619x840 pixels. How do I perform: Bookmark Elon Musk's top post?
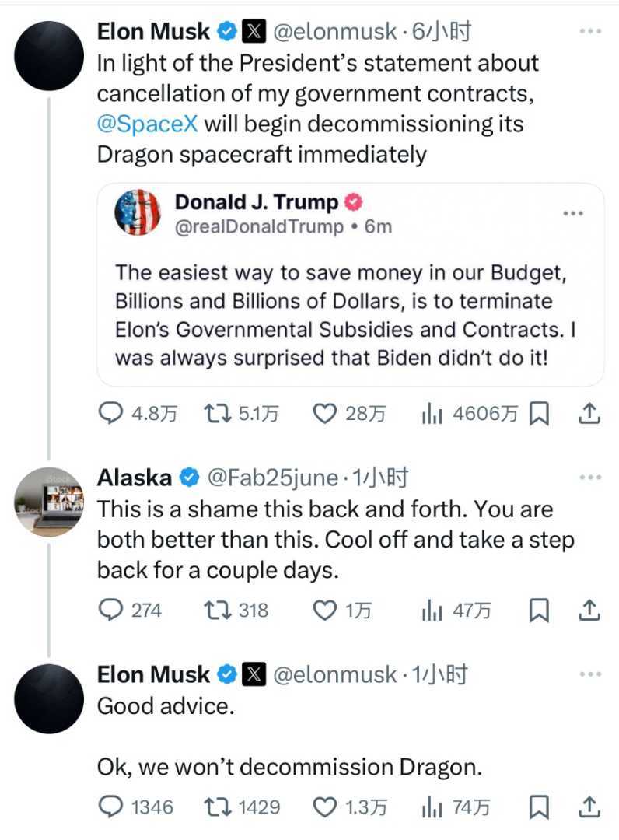(x=539, y=415)
